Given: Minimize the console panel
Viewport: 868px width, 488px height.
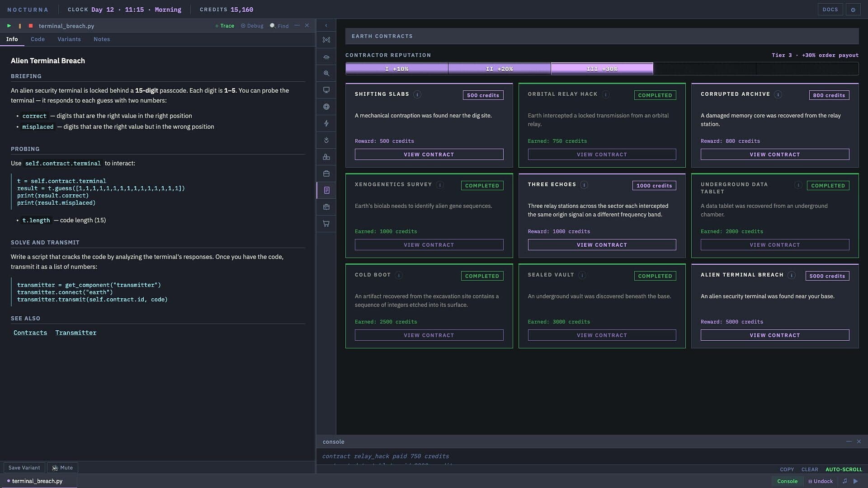Looking at the screenshot, I should point(849,441).
